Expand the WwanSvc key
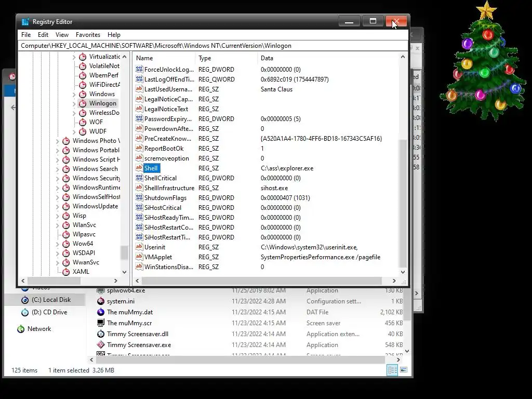 57,262
